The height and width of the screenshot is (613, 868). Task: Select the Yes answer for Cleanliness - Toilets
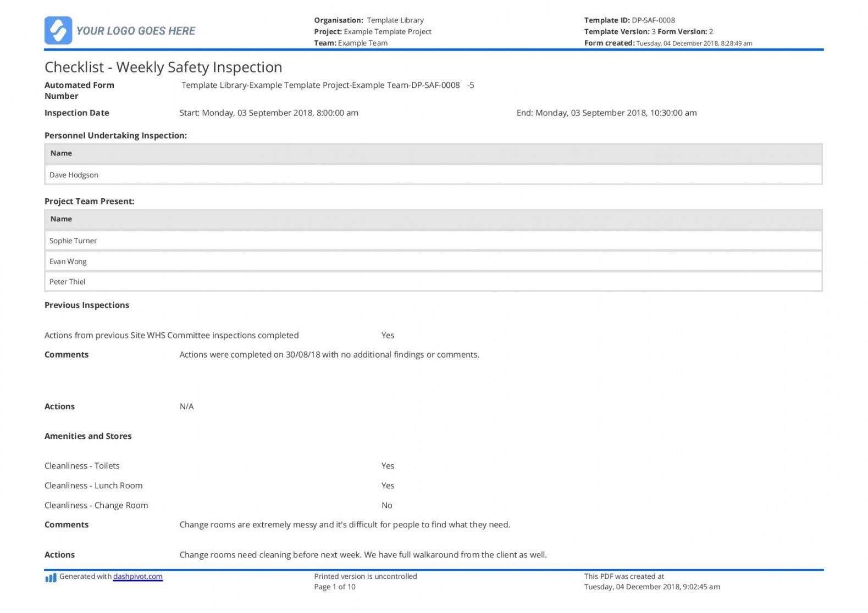point(388,466)
